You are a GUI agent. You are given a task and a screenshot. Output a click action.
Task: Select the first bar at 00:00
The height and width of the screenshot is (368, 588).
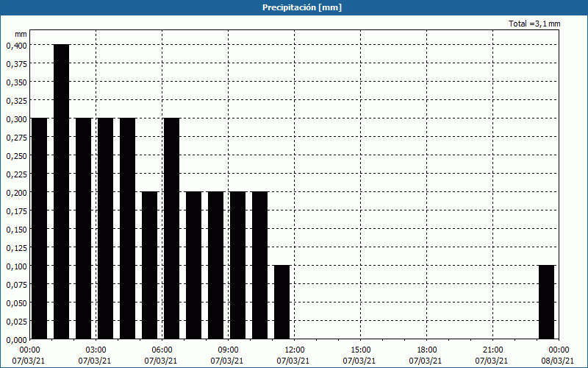click(x=40, y=228)
